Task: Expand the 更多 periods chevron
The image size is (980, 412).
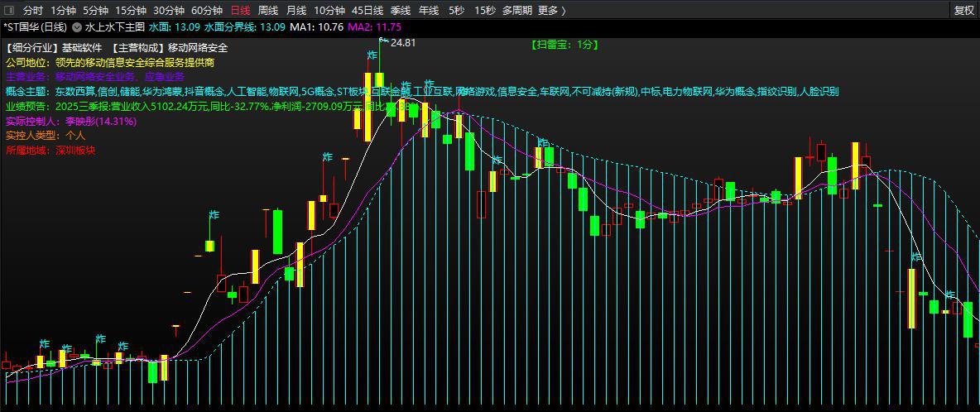Action: tap(563, 11)
